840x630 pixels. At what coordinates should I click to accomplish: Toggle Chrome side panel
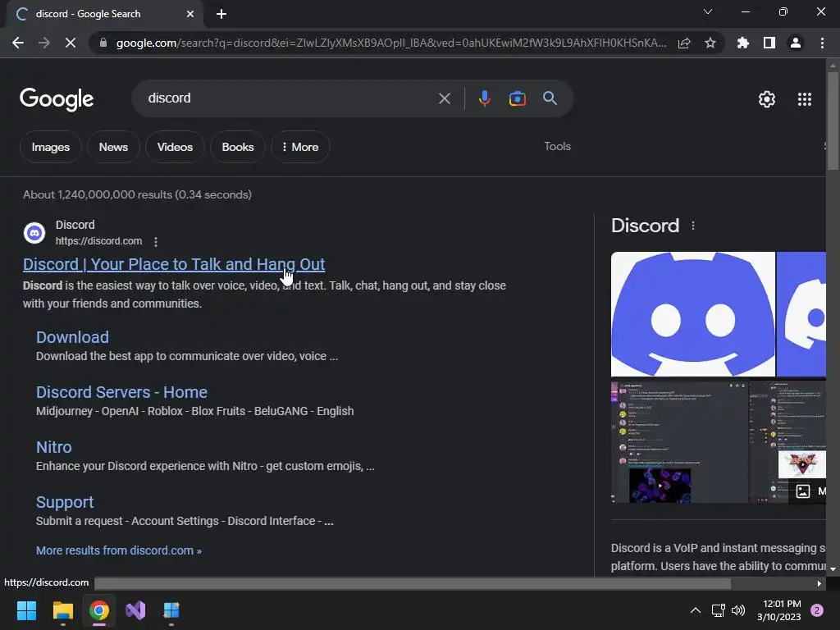[x=769, y=43]
